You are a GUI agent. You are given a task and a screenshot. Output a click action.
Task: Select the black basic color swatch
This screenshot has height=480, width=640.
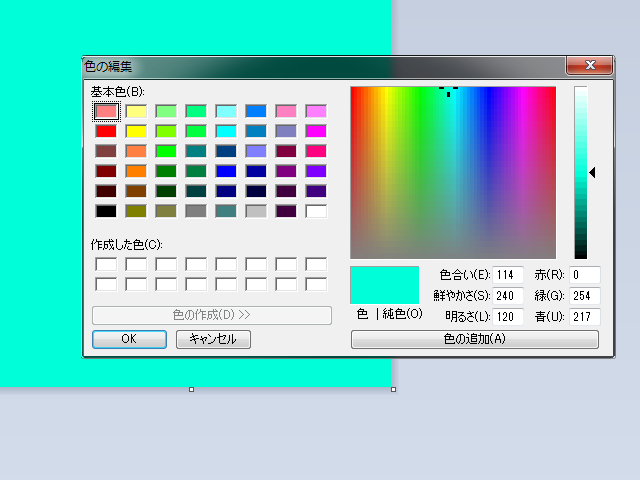[x=106, y=211]
